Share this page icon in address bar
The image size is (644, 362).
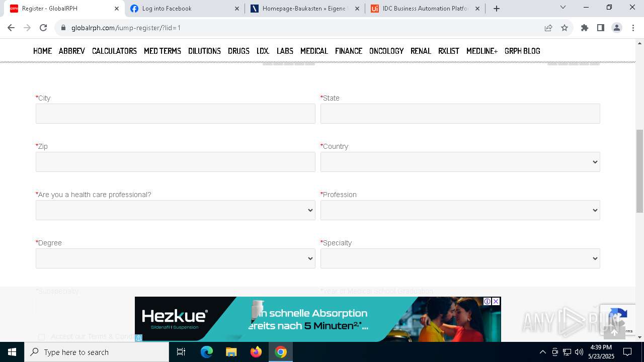tap(548, 28)
